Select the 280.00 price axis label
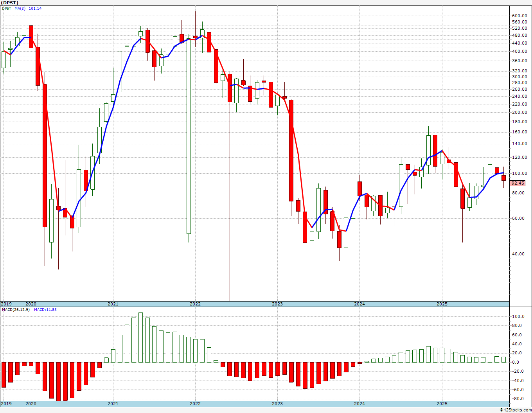This screenshot has height=413, width=532. 519,83
